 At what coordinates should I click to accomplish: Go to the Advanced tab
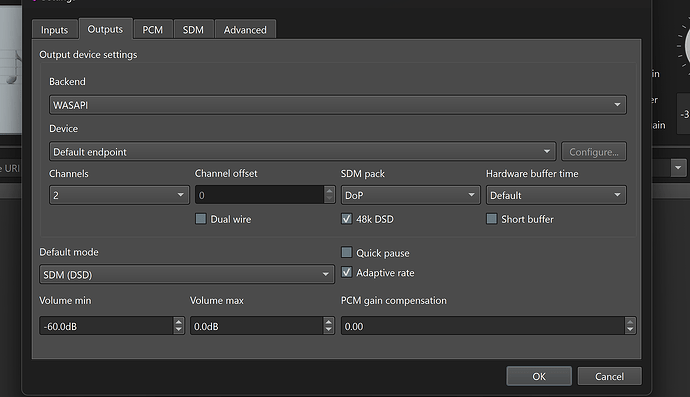(x=245, y=30)
